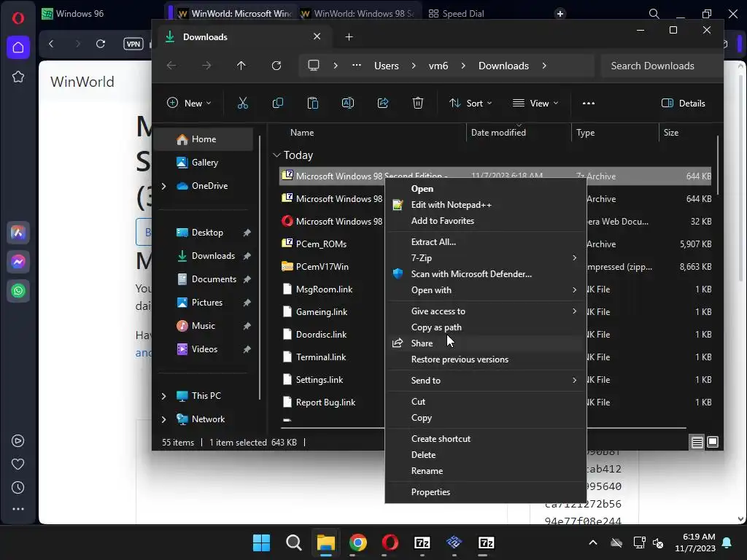747x560 pixels.
Task: Click the Explorer back arrow
Action: (x=171, y=66)
